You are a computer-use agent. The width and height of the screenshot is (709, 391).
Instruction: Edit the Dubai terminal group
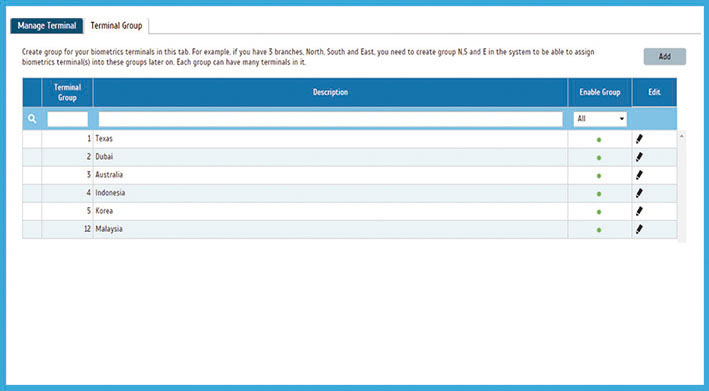coord(639,157)
